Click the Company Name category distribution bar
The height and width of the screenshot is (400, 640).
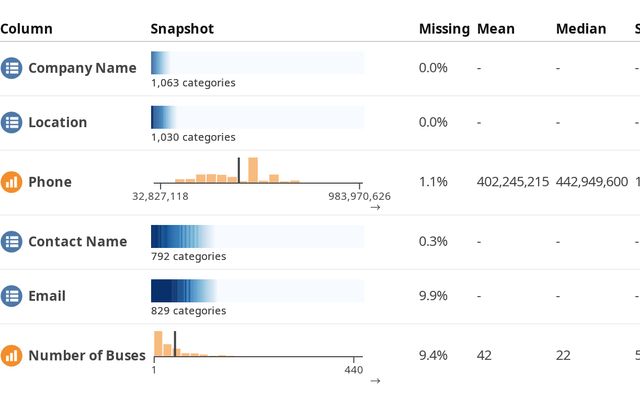point(257,63)
